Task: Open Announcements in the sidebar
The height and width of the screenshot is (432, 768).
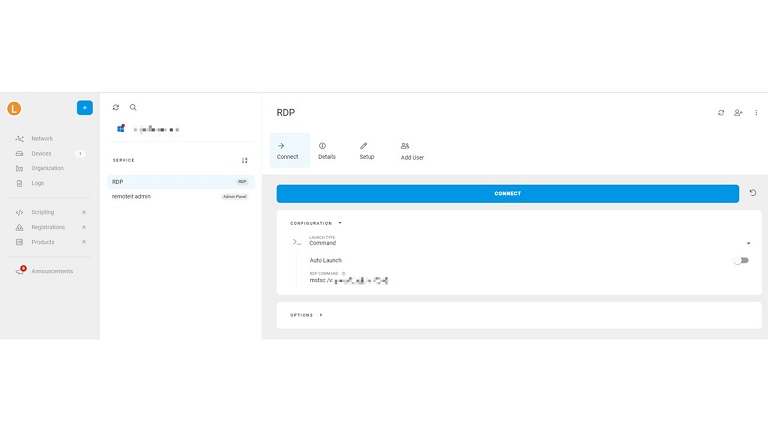Action: click(52, 271)
